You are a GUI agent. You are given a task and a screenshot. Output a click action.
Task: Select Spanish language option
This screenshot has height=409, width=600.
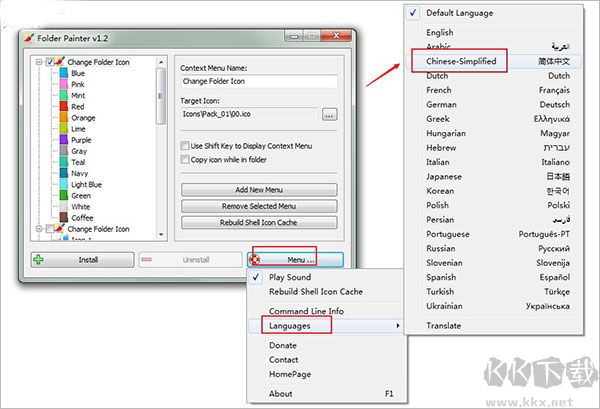494,277
